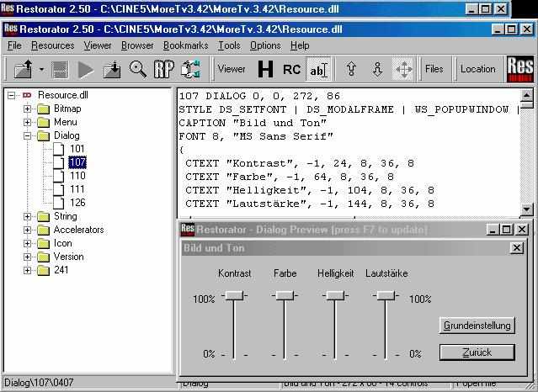Open the Viewer menu
Viewport: 538px width, 392px height.
click(98, 45)
